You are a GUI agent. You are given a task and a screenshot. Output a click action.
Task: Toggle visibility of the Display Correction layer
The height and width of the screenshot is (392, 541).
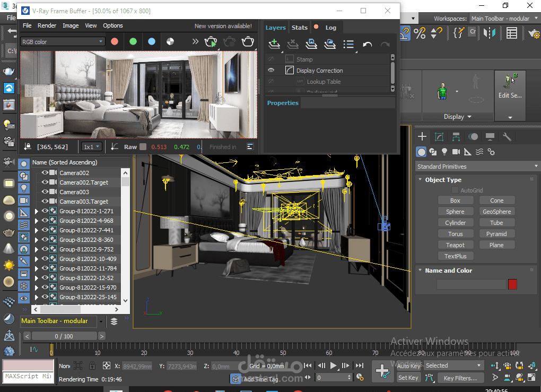[x=271, y=71]
